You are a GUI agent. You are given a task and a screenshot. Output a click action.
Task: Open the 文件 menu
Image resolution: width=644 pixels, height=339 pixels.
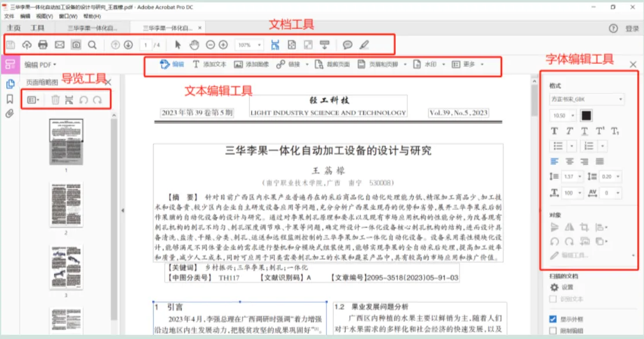(9, 16)
